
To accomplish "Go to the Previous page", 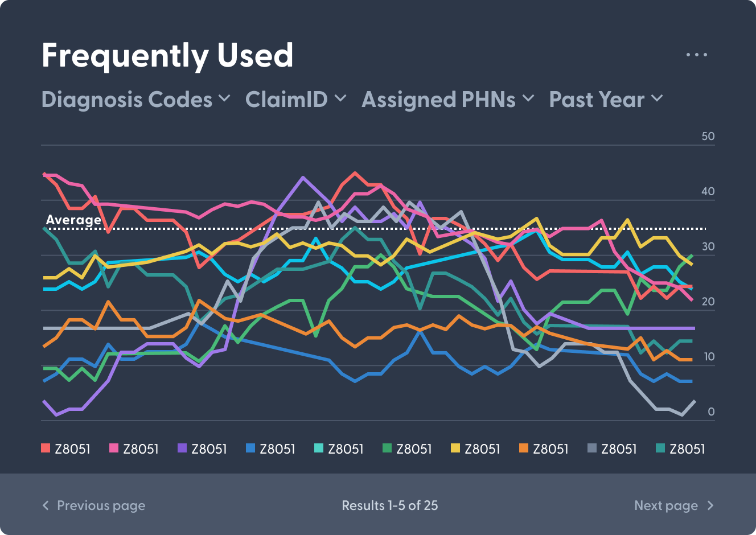I will pos(101,505).
